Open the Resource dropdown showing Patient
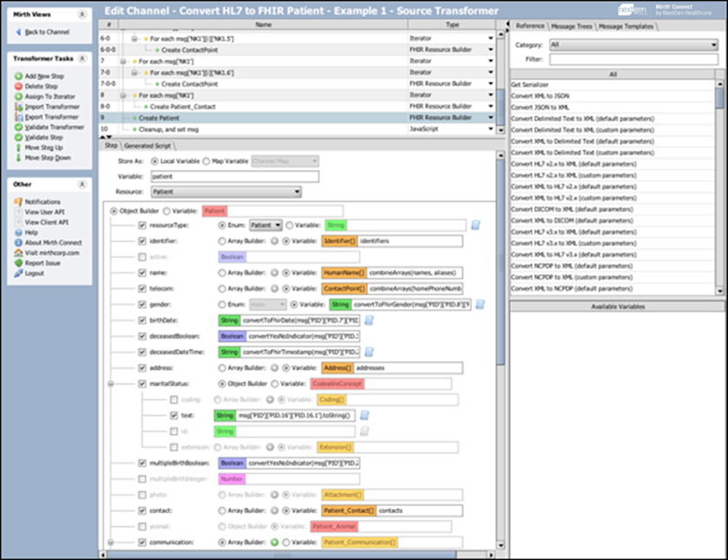 coord(225,191)
